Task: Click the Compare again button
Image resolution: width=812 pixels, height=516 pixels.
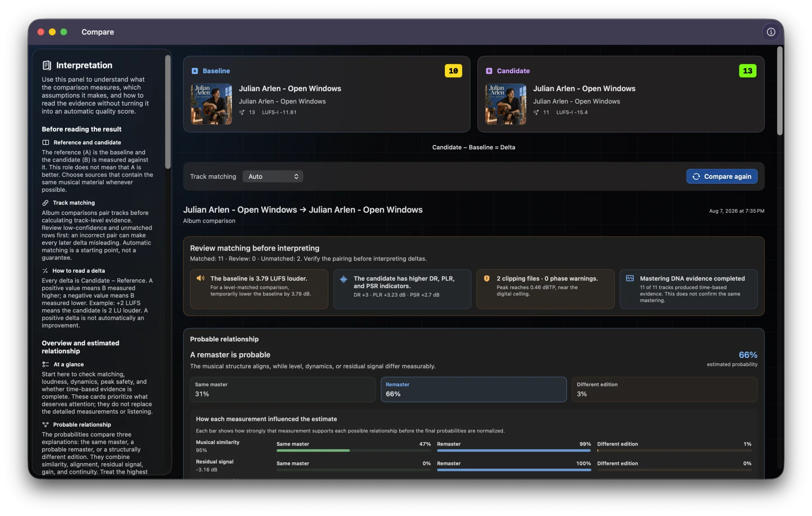Action: (722, 177)
